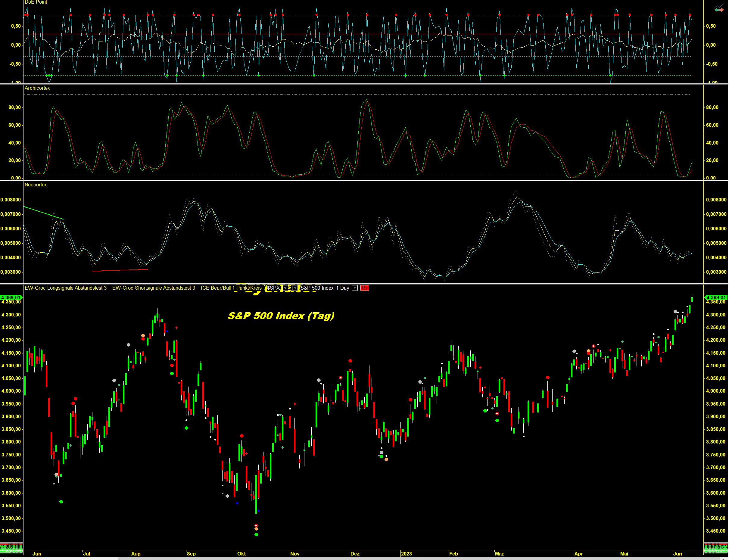Click the striped green-red box bottom right

coord(715,548)
